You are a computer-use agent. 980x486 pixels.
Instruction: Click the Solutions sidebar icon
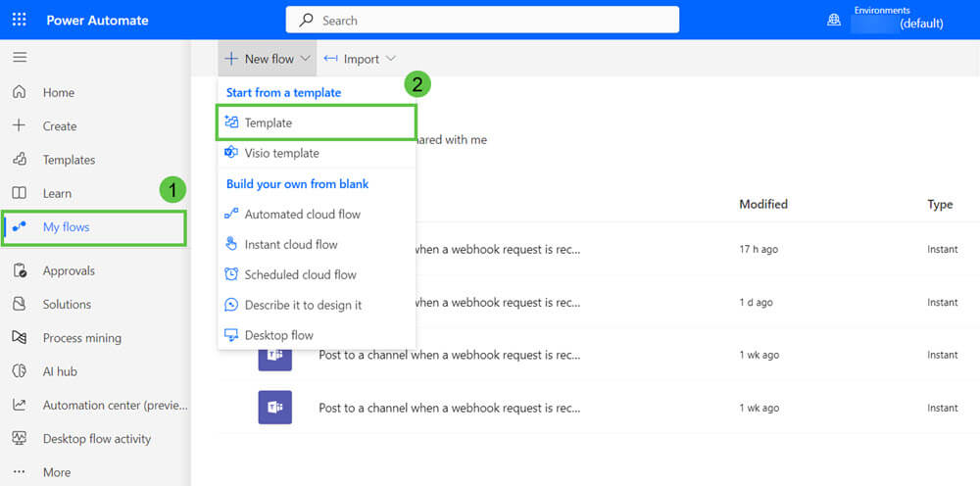[20, 304]
